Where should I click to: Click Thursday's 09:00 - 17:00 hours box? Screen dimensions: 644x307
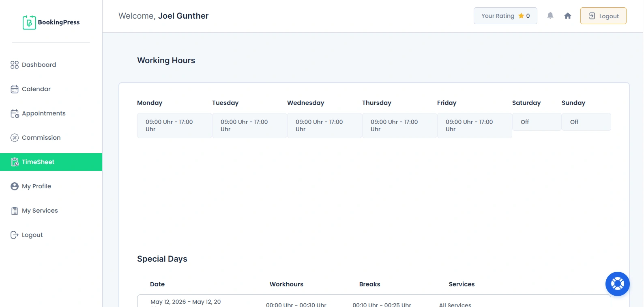[399, 126]
